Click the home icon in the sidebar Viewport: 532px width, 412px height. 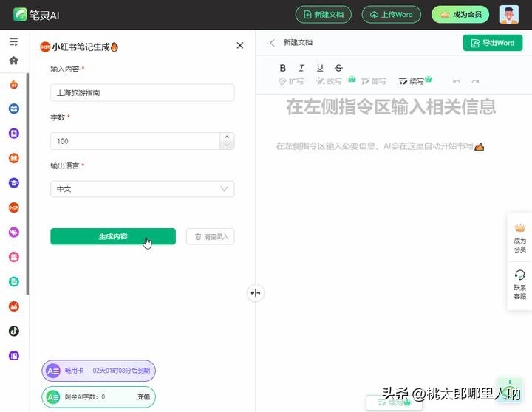13,61
